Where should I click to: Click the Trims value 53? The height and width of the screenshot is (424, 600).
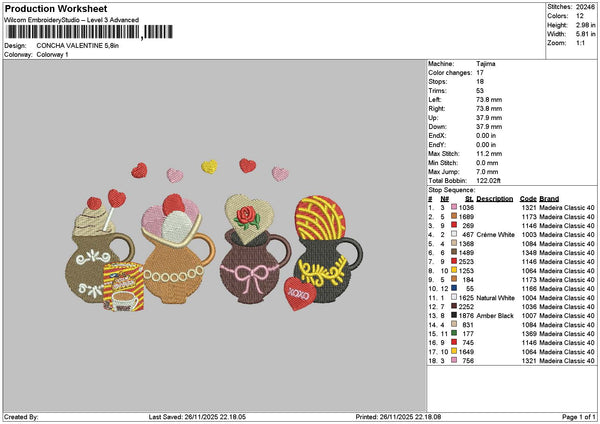click(x=480, y=91)
